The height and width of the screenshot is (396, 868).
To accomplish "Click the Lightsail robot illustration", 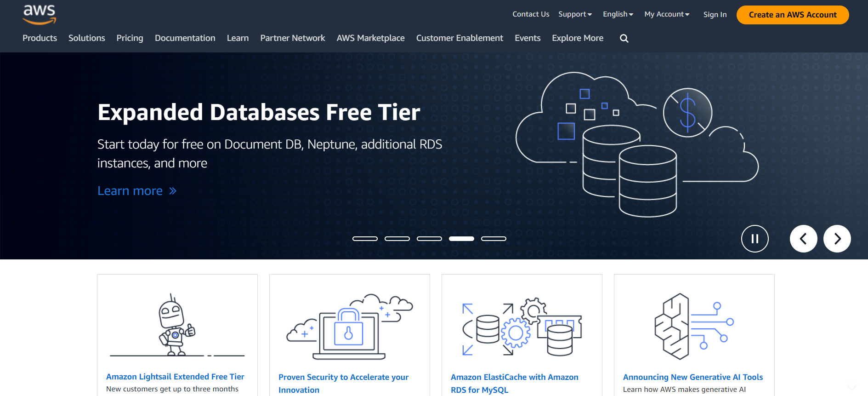I will click(x=177, y=326).
